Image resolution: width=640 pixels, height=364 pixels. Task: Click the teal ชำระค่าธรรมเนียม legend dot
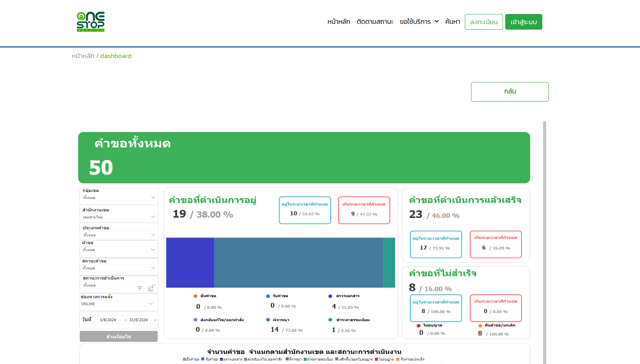pos(330,320)
